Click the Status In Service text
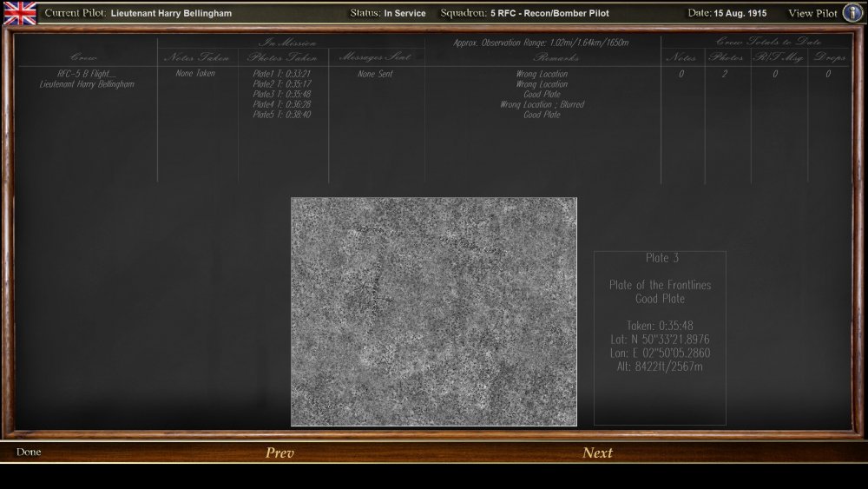This screenshot has height=489, width=868. [388, 14]
